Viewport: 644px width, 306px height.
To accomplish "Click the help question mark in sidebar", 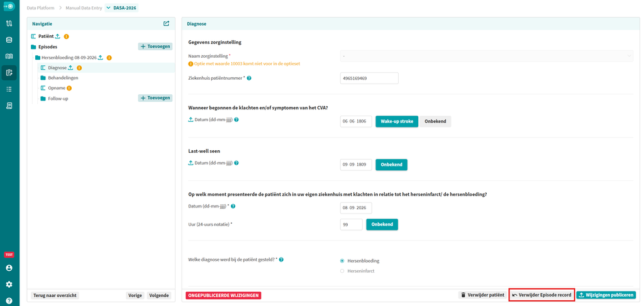I will (9, 301).
